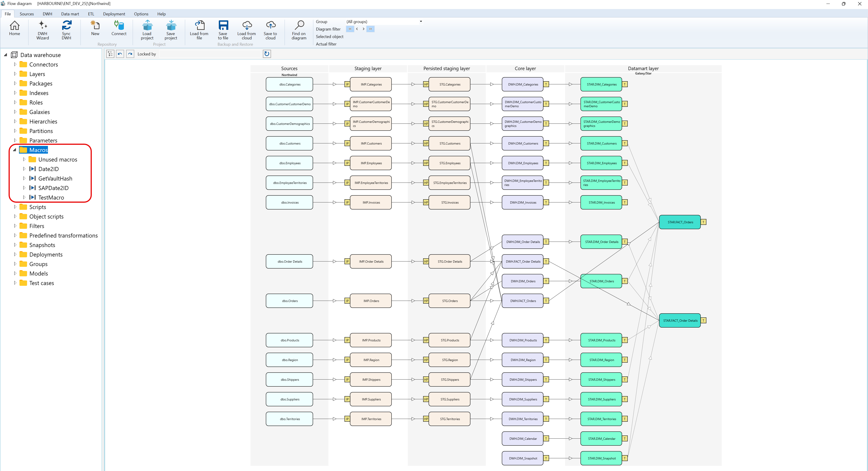This screenshot has width=868, height=471.
Task: Select the IMP.Orders staging node
Action: 371,301
